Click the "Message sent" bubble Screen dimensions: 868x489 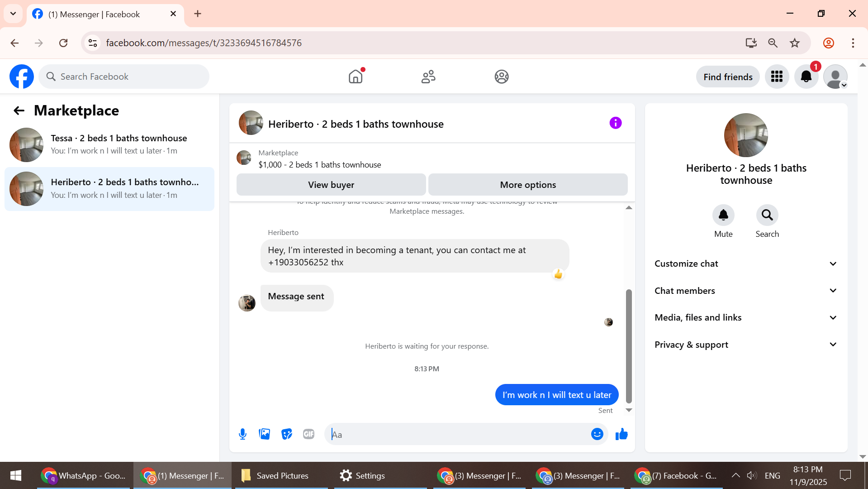pyautogui.click(x=297, y=297)
